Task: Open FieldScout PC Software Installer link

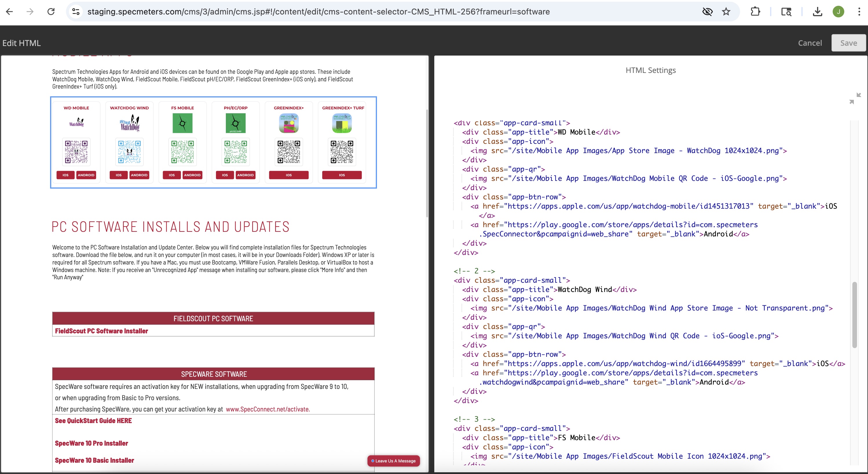Action: (x=101, y=331)
